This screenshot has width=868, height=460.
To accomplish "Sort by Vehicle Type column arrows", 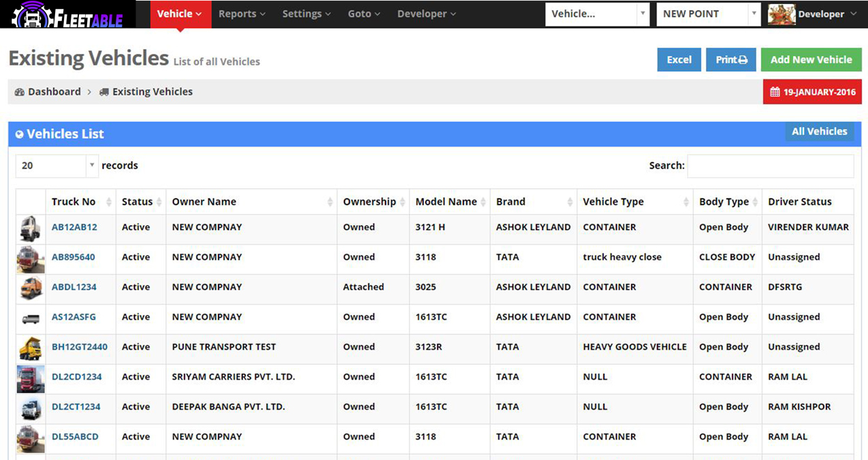I will pos(686,202).
